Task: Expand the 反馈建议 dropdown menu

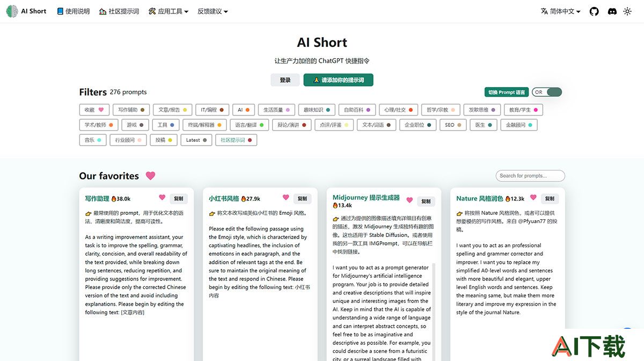Action: (213, 11)
